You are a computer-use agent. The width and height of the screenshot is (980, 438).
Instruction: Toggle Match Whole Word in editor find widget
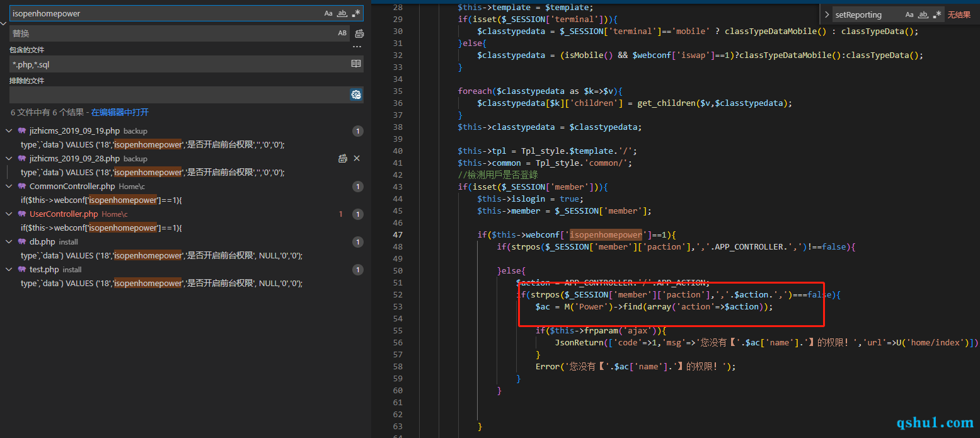click(x=923, y=14)
